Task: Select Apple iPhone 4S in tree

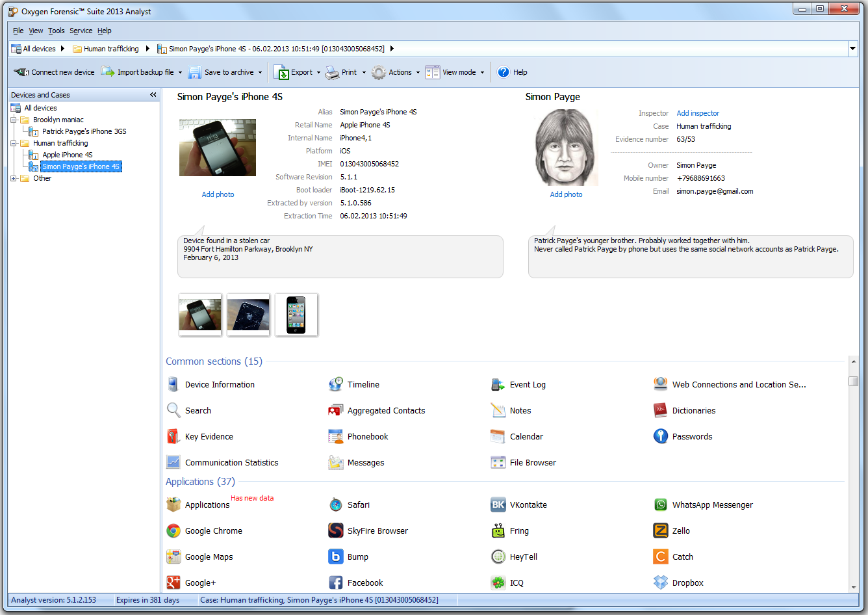Action: pos(68,155)
